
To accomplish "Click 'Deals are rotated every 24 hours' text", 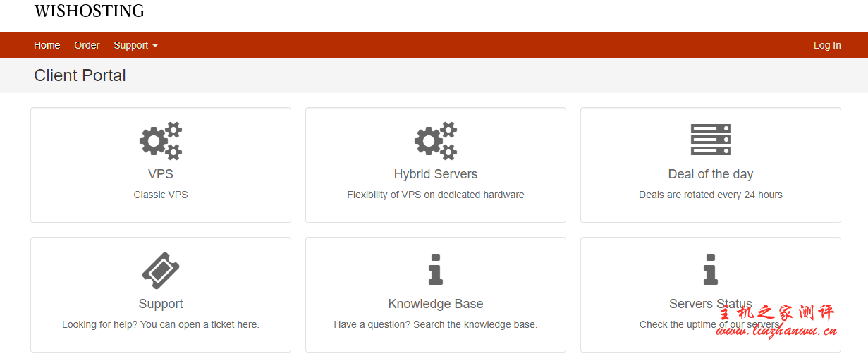I will point(710,195).
